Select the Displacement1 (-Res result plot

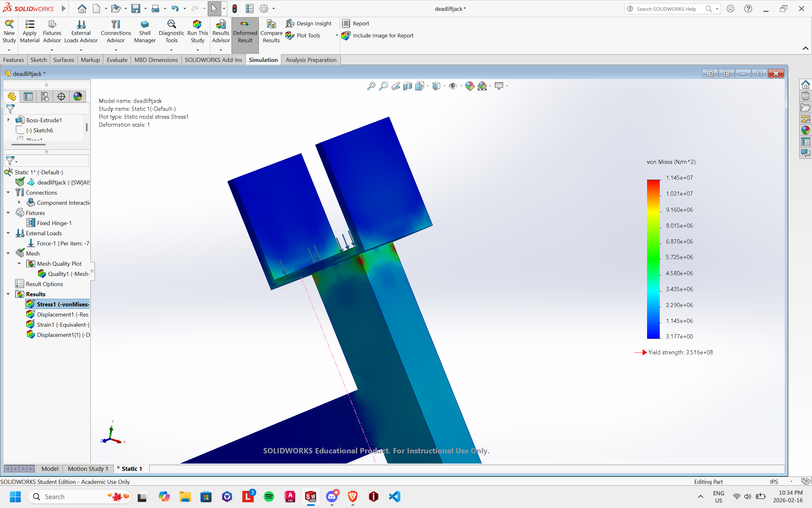click(58, 314)
